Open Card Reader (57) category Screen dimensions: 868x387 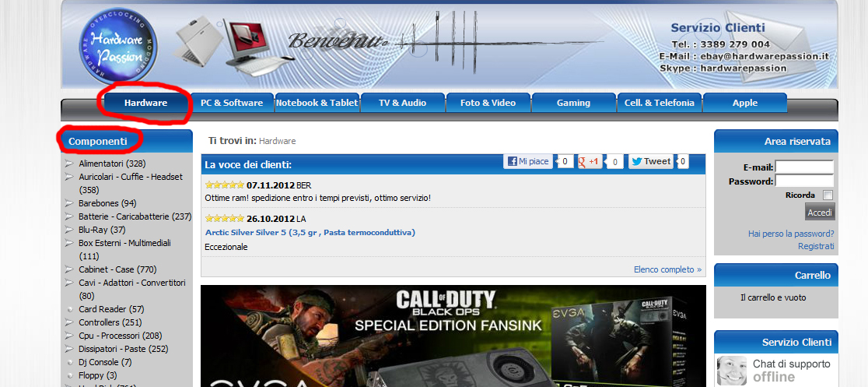[111, 309]
